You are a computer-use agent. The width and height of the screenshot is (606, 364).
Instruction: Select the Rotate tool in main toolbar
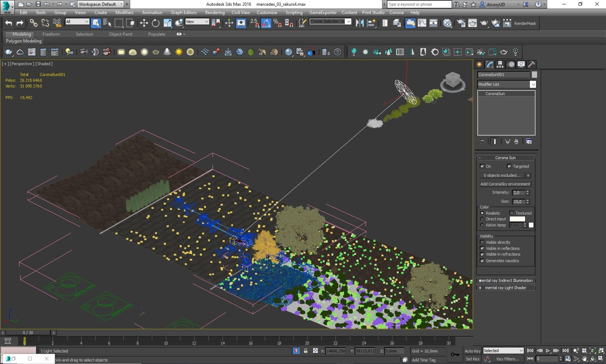(x=156, y=23)
